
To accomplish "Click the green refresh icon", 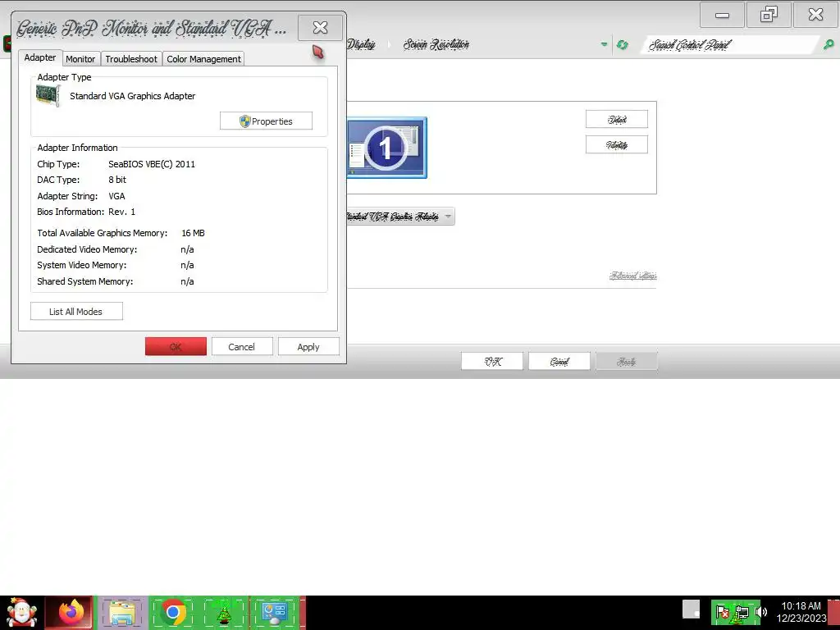I will click(622, 44).
